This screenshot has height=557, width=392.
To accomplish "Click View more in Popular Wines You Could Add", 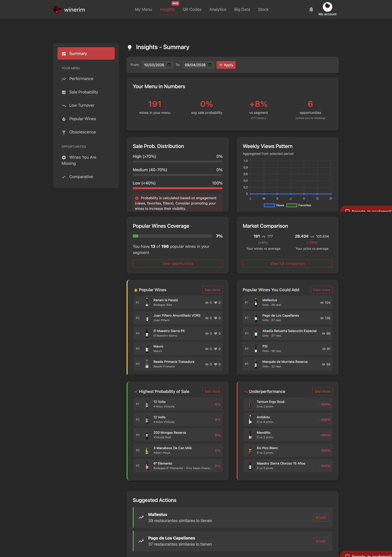I will click(322, 290).
